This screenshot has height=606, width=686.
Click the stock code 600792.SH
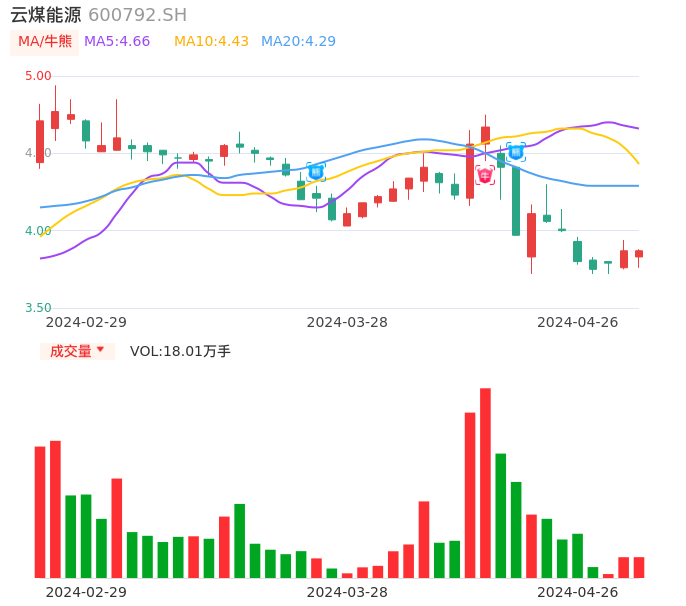(x=137, y=15)
